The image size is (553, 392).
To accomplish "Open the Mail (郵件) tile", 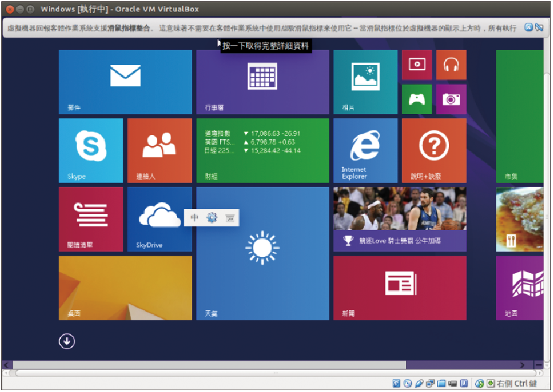I will point(125,82).
